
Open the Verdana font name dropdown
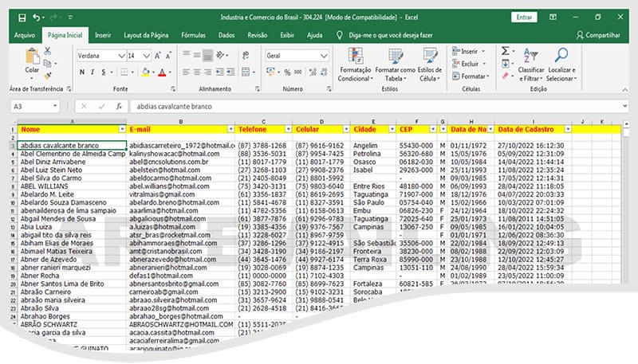pos(121,56)
